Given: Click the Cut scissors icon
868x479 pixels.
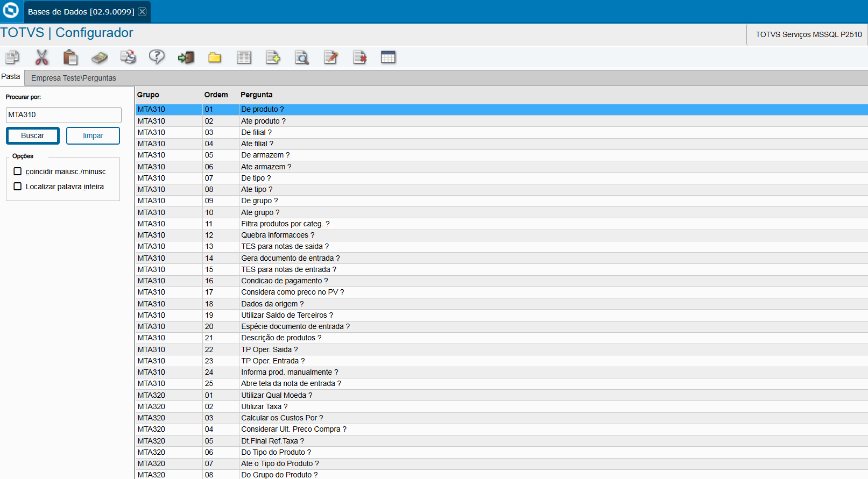Looking at the screenshot, I should 41,57.
